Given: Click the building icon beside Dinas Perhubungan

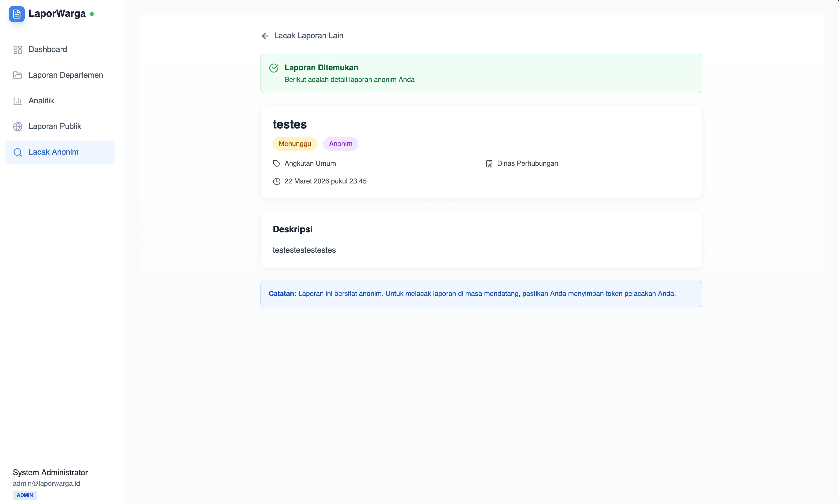Looking at the screenshot, I should (489, 163).
